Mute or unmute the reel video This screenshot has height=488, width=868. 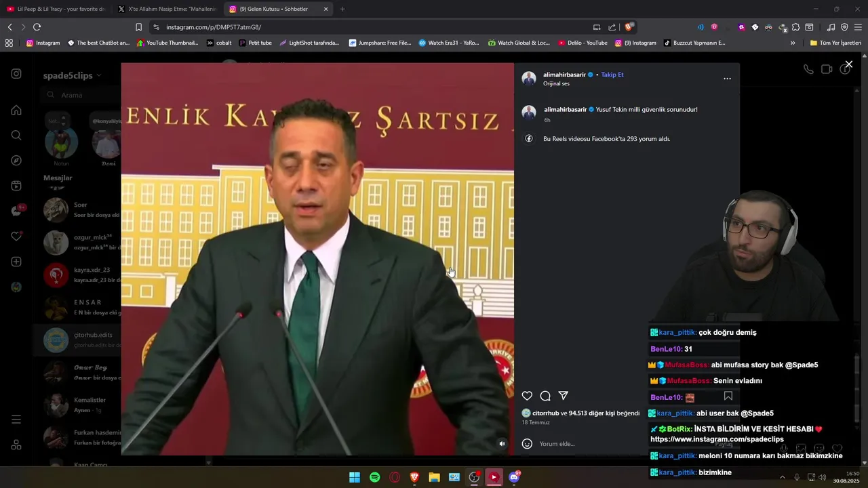coord(502,444)
